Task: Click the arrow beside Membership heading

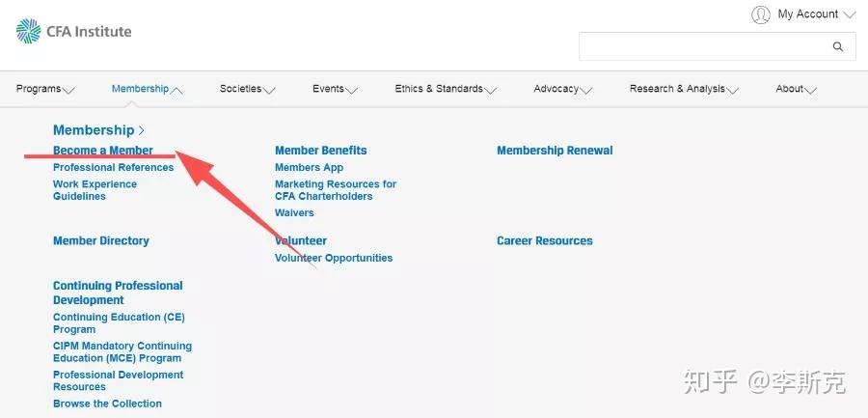Action: [x=142, y=130]
